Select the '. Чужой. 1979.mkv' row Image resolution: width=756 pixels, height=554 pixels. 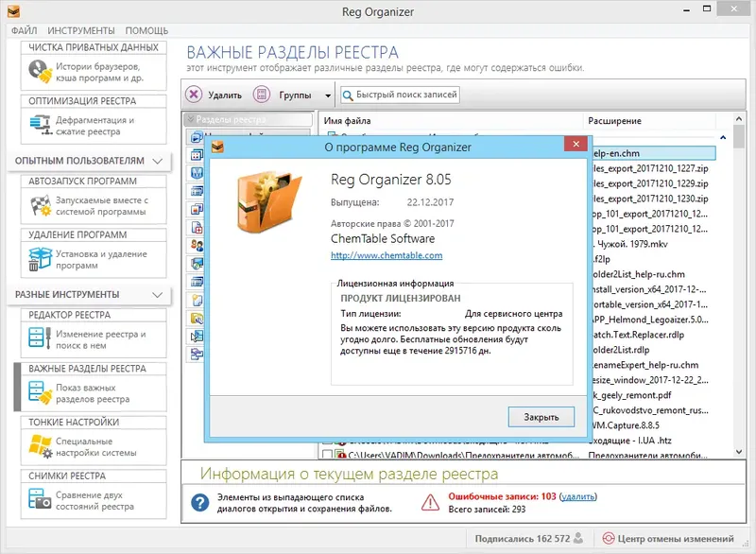[x=653, y=244]
